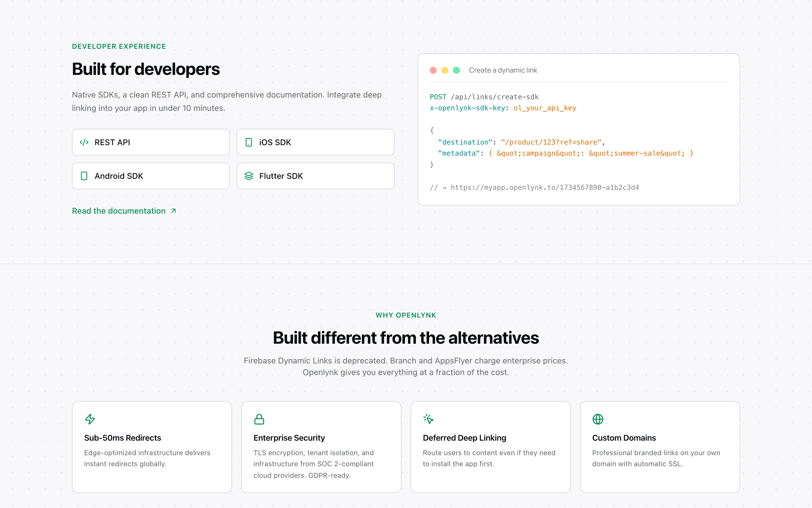
Task: Click the REST API code brackets icon
Action: point(84,143)
